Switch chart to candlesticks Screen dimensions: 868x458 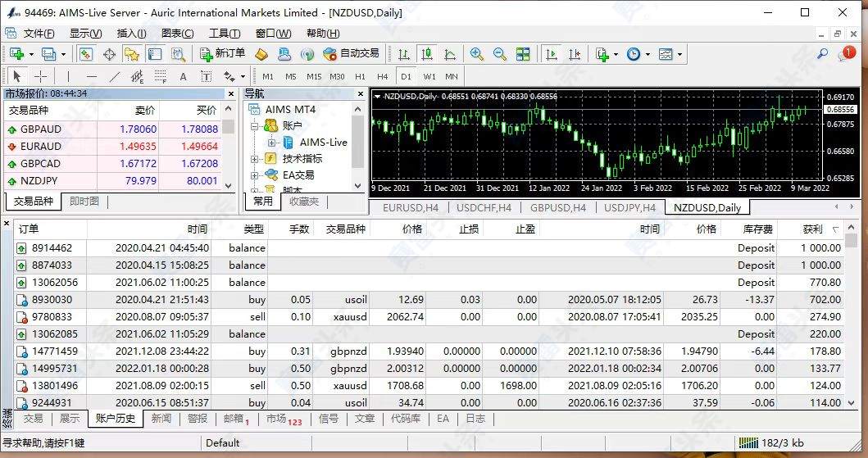click(427, 54)
